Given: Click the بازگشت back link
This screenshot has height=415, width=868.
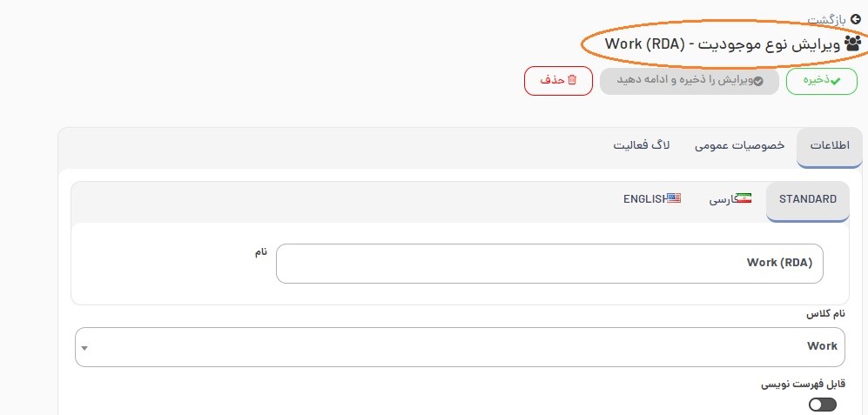Looking at the screenshot, I should [x=827, y=19].
